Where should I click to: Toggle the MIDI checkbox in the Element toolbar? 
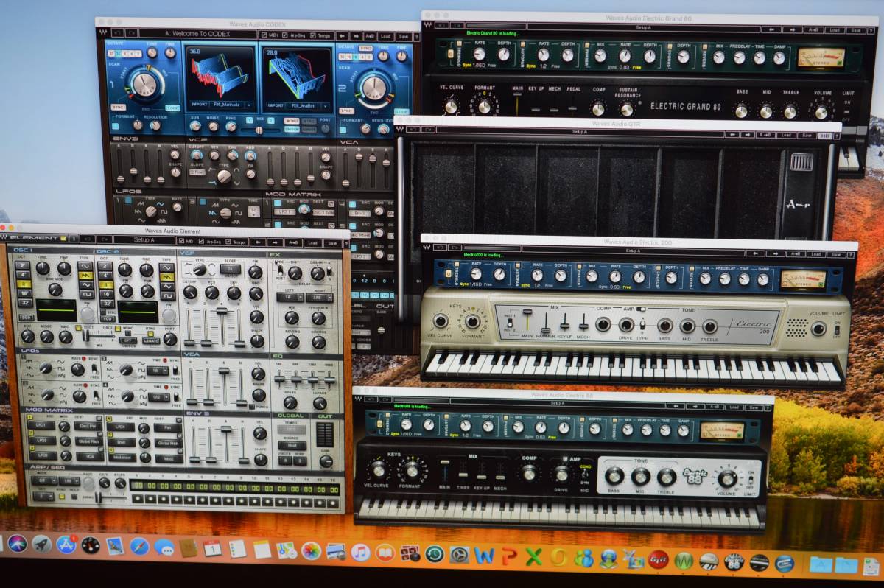tap(182, 240)
